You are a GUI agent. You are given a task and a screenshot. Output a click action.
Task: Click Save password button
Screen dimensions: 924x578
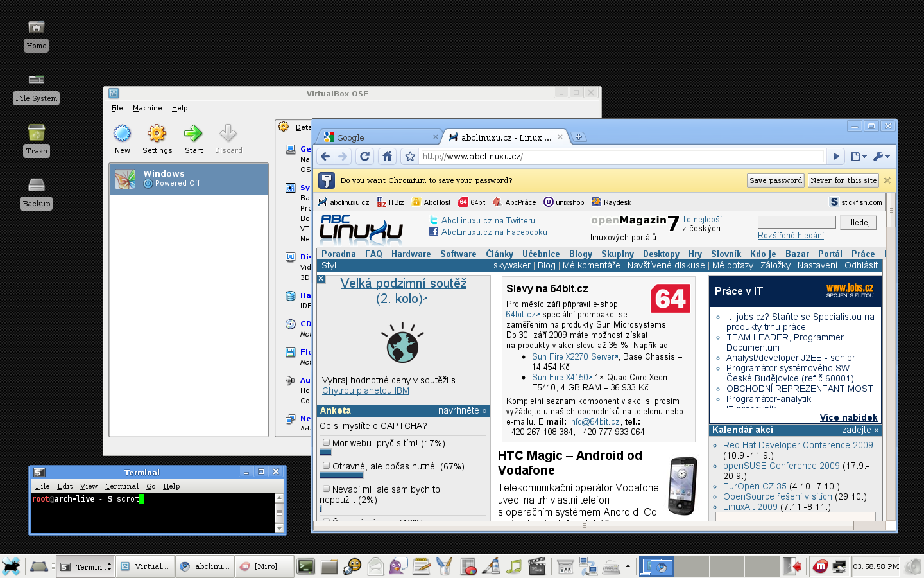coord(776,180)
